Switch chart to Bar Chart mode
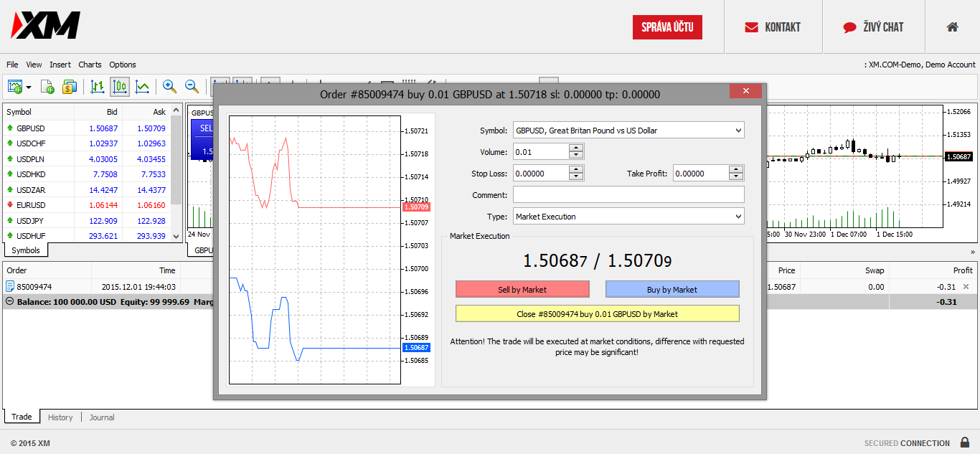980x454 pixels. (x=97, y=87)
